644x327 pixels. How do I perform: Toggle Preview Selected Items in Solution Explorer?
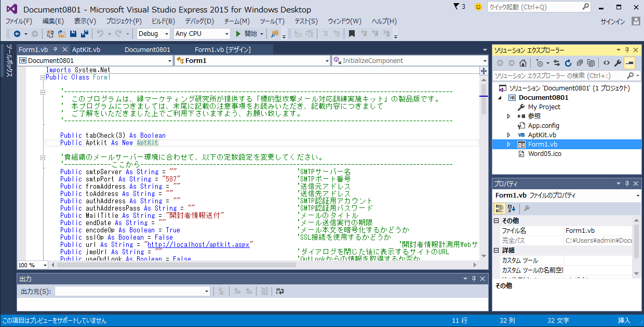pos(629,63)
